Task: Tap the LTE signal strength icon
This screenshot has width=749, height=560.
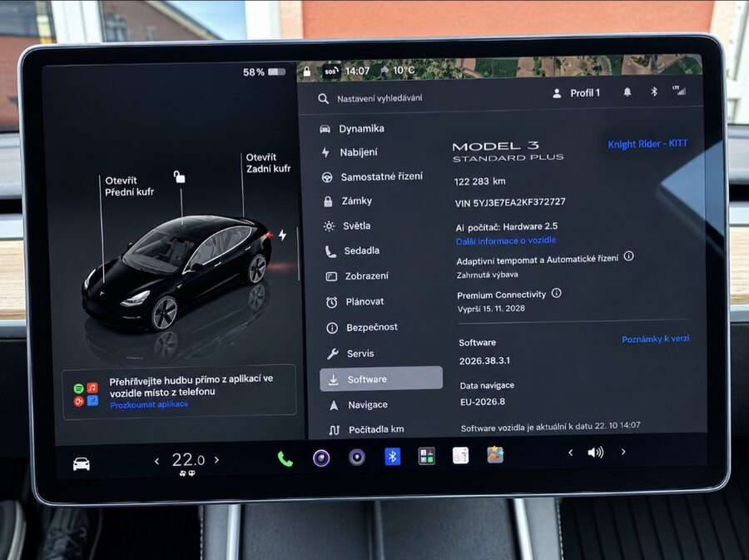Action: tap(679, 90)
